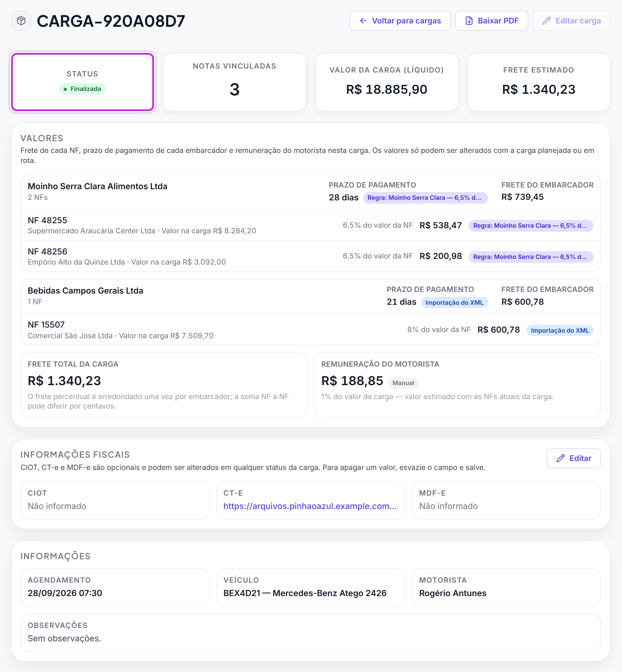Click the Veículo BEX4D21 field
This screenshot has width=622, height=672.
click(310, 587)
